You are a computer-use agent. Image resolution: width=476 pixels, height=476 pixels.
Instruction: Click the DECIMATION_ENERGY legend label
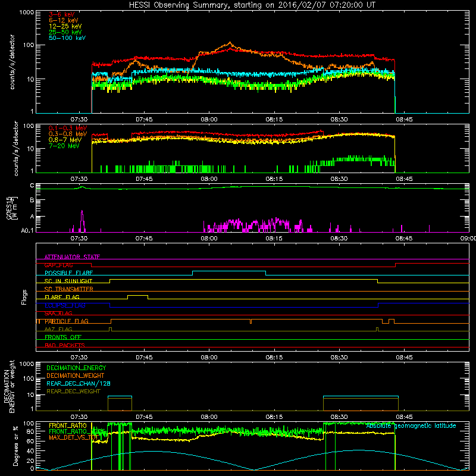(x=76, y=368)
